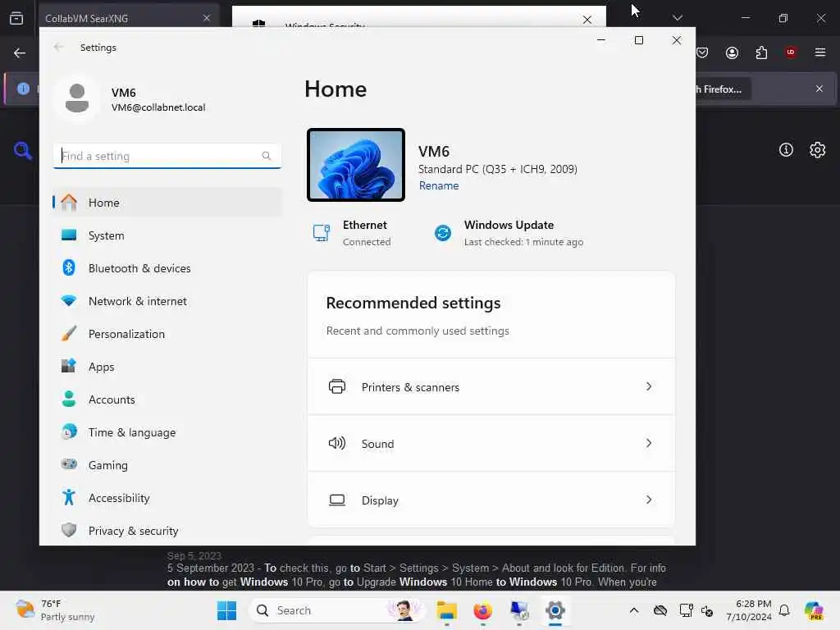
Task: Open Ethernet connection status
Action: tap(353, 233)
